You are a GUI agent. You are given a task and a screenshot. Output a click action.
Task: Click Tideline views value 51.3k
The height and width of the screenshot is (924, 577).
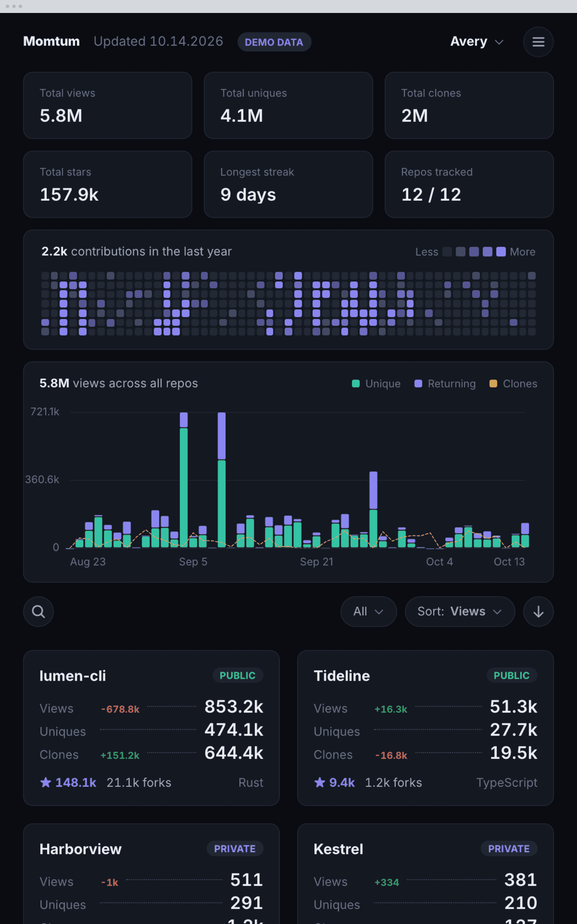(513, 706)
